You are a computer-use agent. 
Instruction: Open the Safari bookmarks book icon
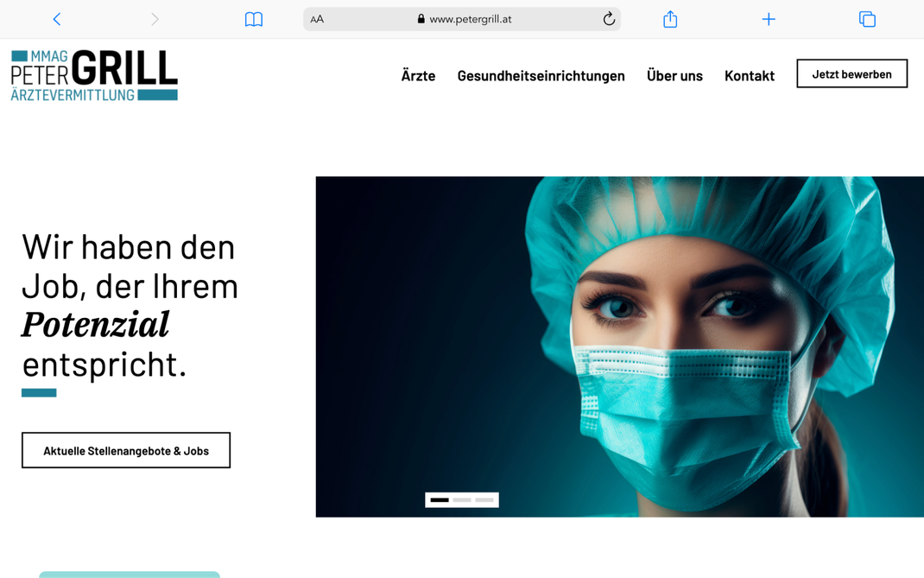pos(253,20)
